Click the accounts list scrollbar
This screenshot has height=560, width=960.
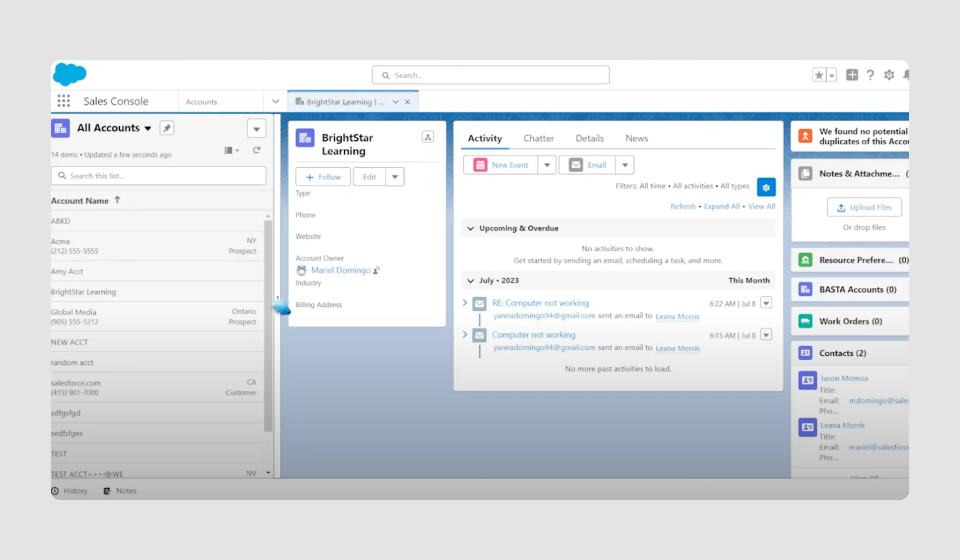pos(268,324)
